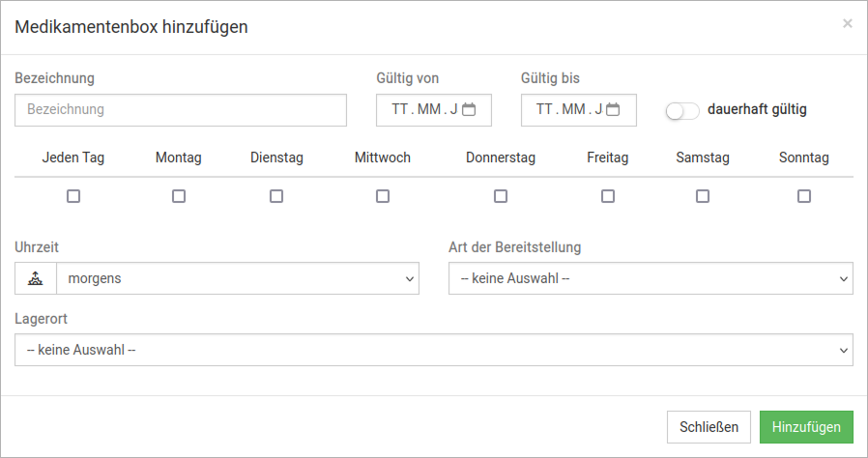The width and height of the screenshot is (868, 458).
Task: Tick the Samstag checkbox
Action: [703, 196]
